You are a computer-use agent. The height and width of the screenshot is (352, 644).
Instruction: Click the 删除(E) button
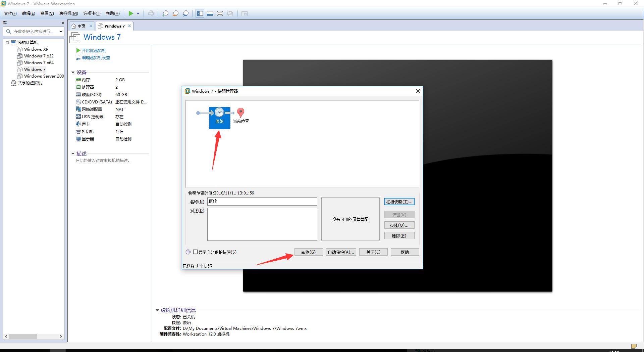[399, 236]
